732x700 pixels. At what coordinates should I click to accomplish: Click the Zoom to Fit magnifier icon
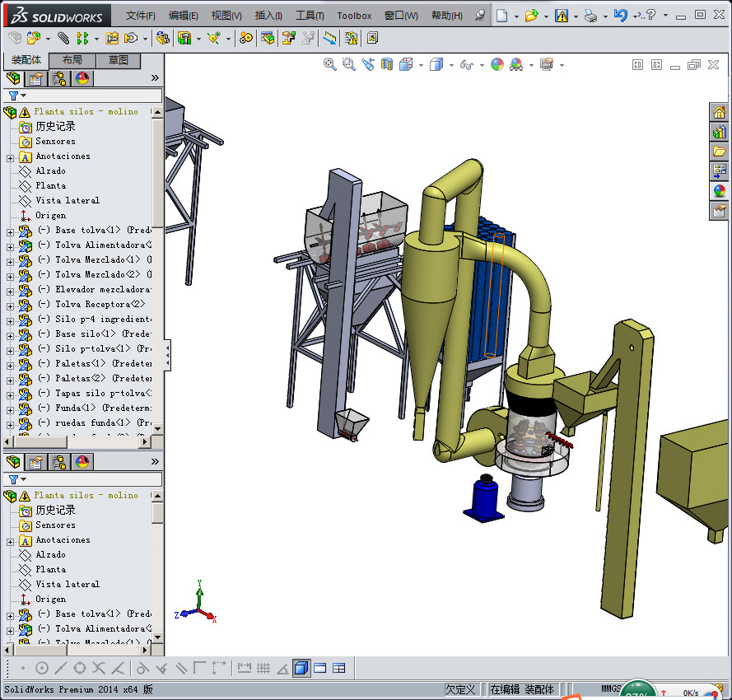tap(330, 64)
